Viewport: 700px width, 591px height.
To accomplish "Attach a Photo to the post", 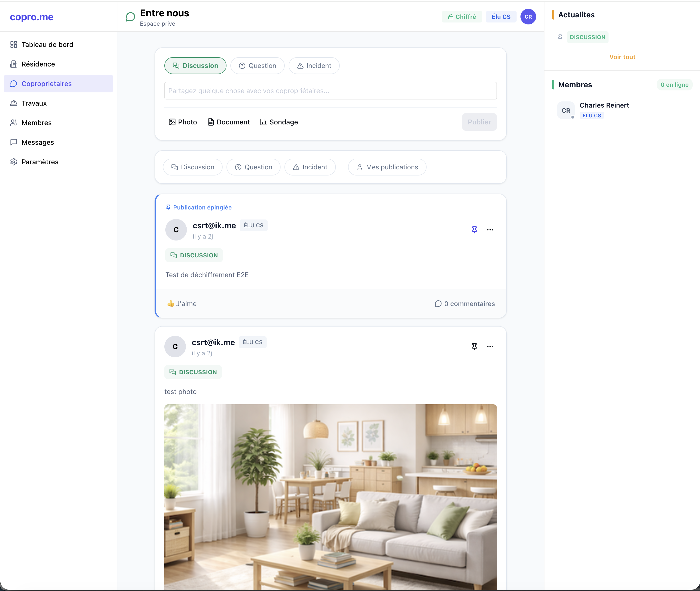I will click(183, 122).
